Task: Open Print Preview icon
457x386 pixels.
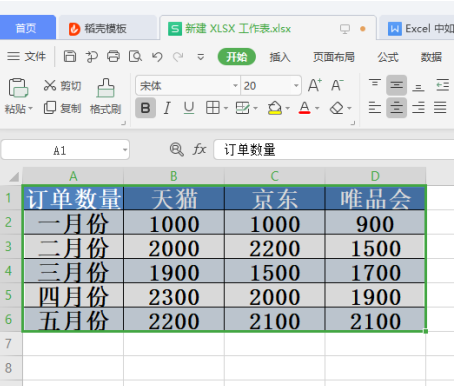Action: (135, 57)
